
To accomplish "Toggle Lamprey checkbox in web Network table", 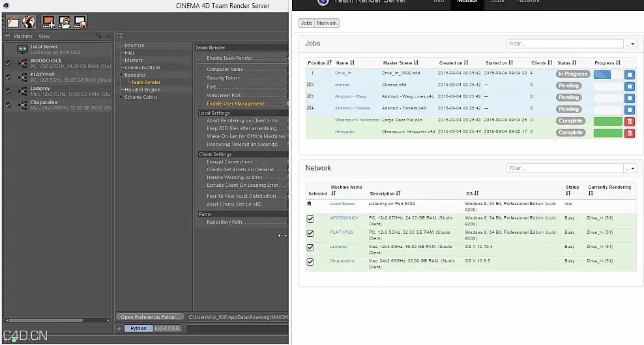I will click(x=310, y=247).
